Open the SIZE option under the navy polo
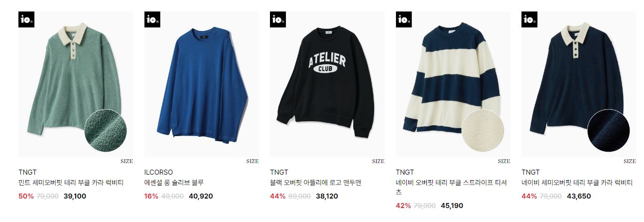Screen dimensions: 644x222 click(630, 161)
